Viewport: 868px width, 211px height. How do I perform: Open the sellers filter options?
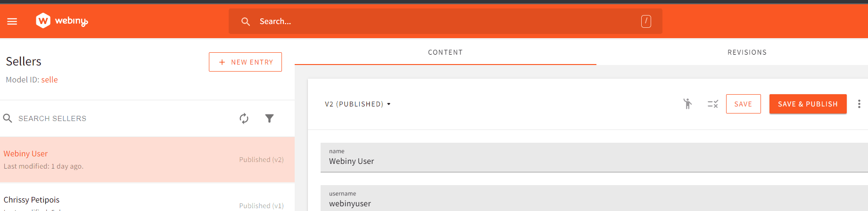[269, 118]
